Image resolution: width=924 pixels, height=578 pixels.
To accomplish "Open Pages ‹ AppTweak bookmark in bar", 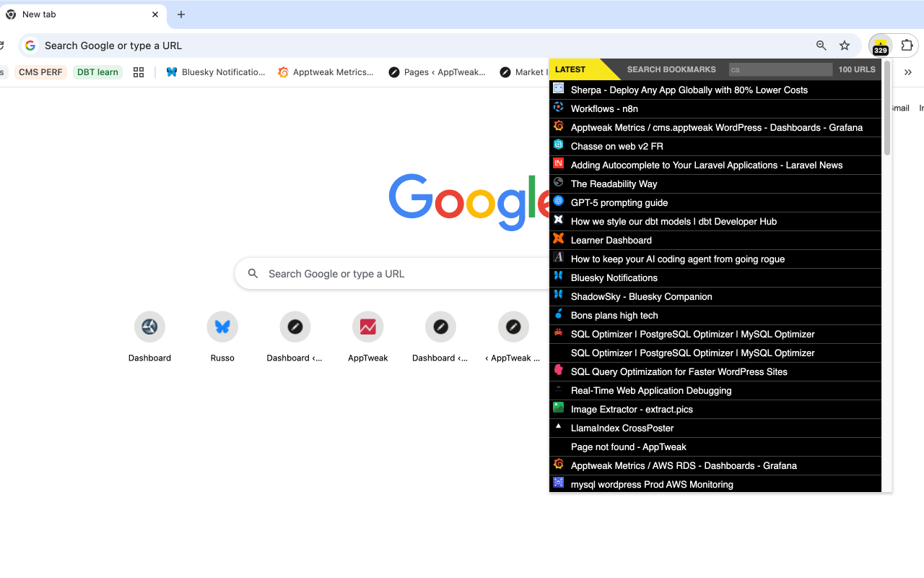I will click(437, 72).
